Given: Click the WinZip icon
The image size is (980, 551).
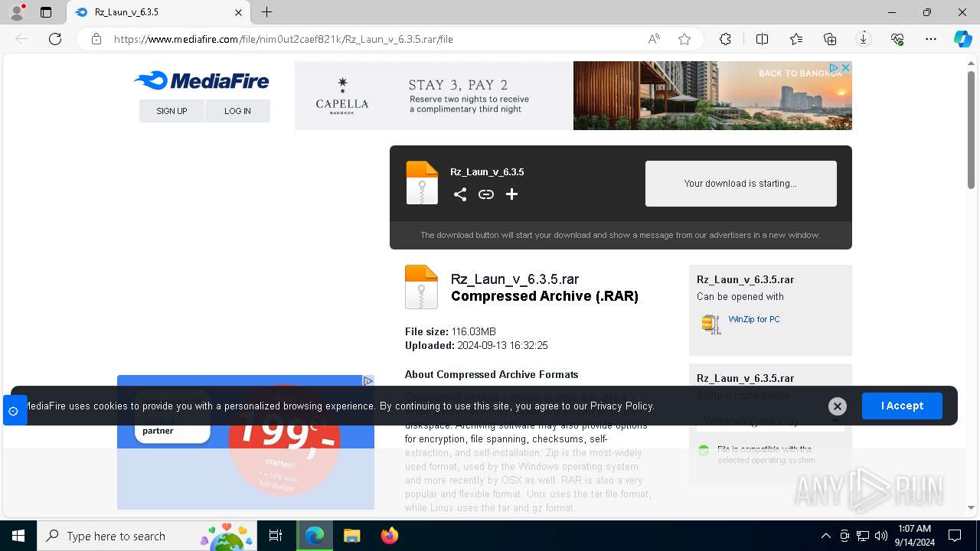Looking at the screenshot, I should click(x=711, y=324).
